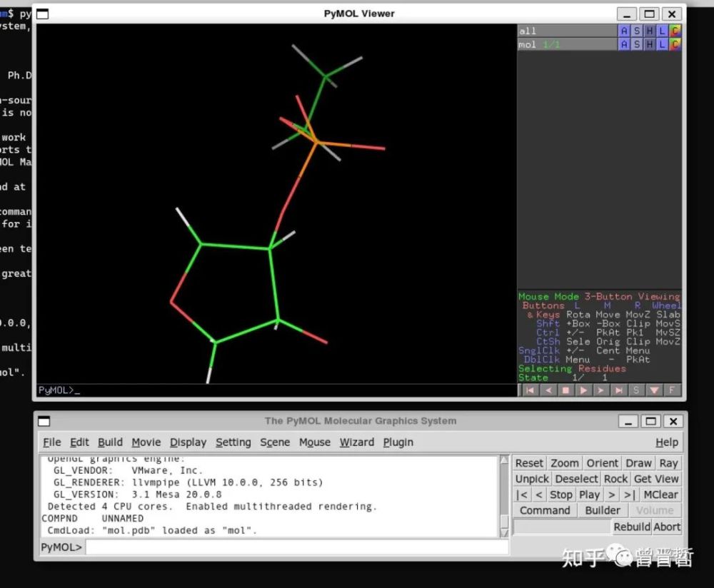Open the File menu

pyautogui.click(x=52, y=442)
